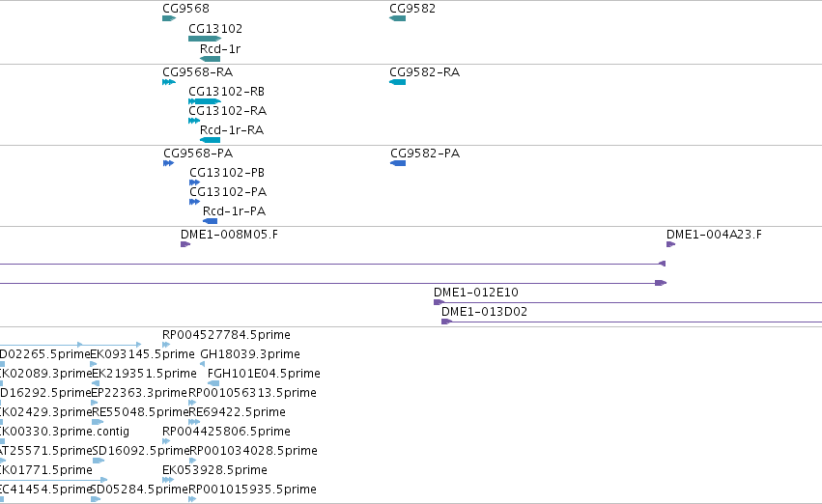Click the purple glyph under DME1-013D02
This screenshot has height=504, width=822.
coord(447,322)
